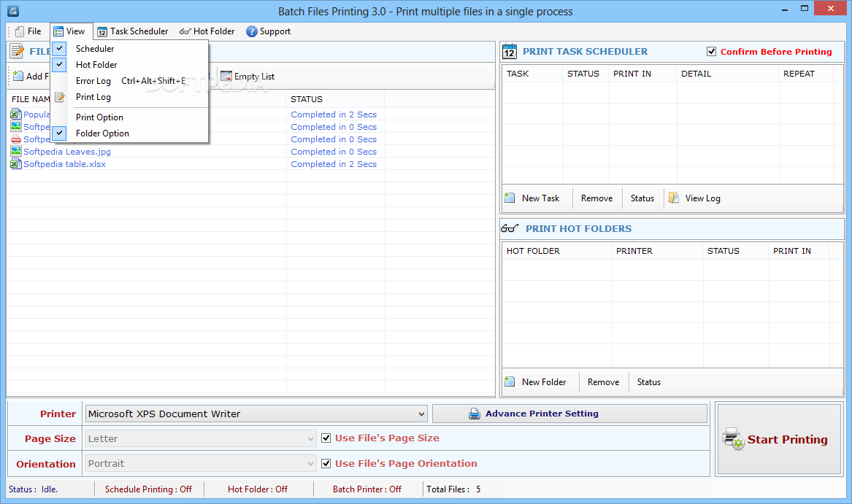Click Batch Printer : Off in status bar

tap(367, 489)
